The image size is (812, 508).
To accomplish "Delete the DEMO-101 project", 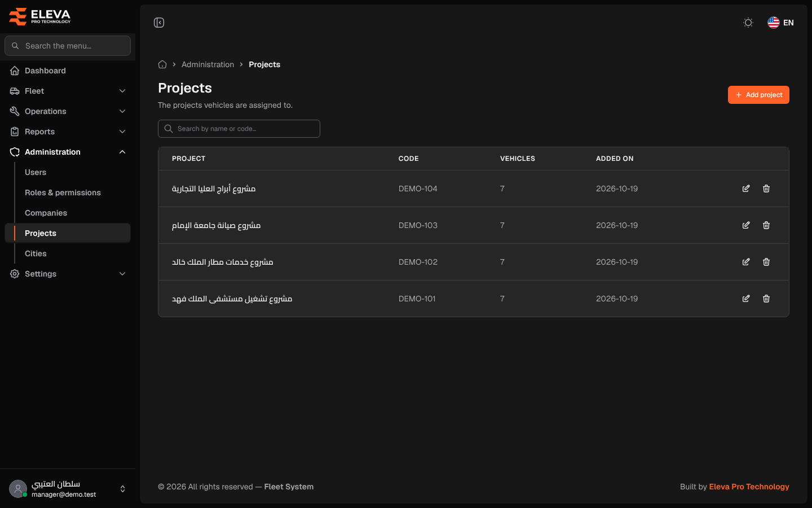I will (766, 299).
